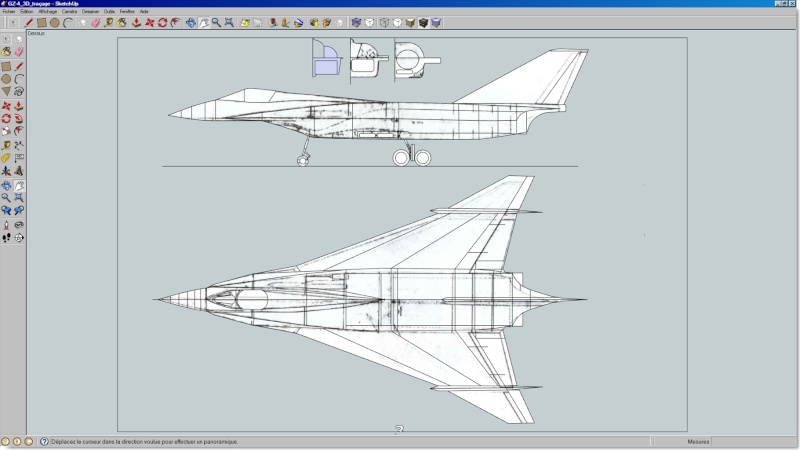Select the Pan hand in left palette
Viewport: 800px width, 450px height.
click(19, 186)
